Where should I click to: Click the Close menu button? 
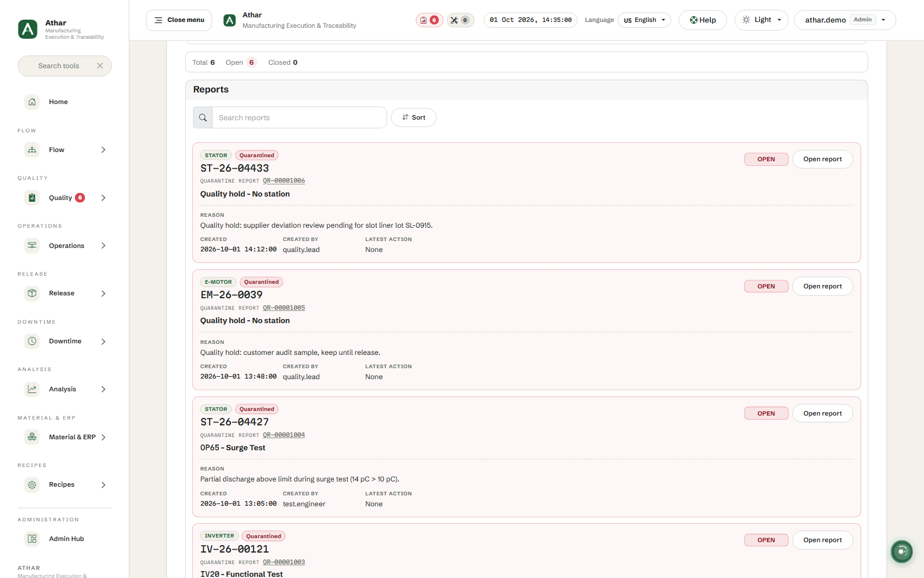coord(179,20)
